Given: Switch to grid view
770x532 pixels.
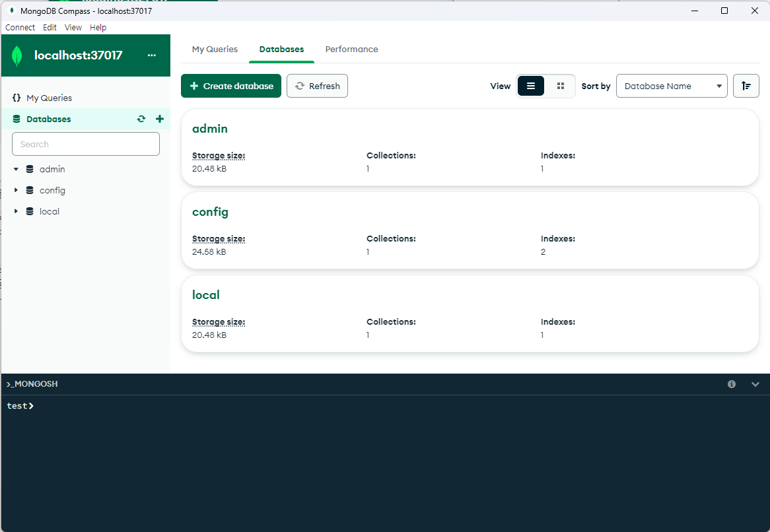Looking at the screenshot, I should 560,86.
